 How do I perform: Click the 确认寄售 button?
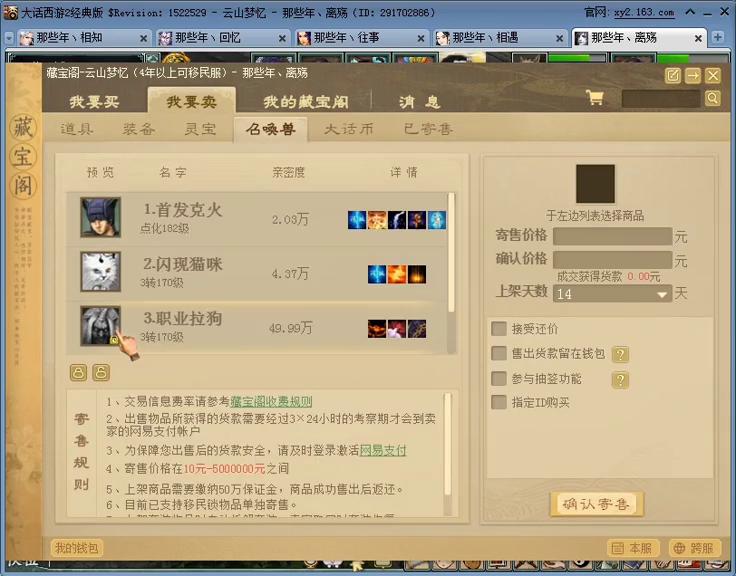(596, 505)
